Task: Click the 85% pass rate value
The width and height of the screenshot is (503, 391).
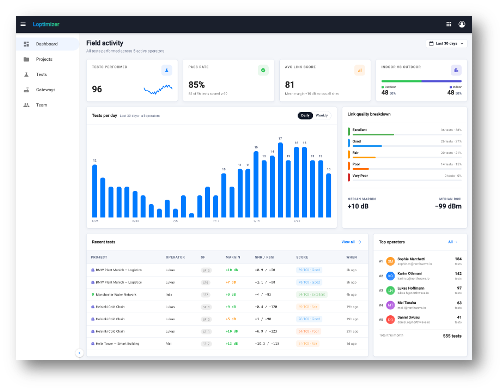Action: (197, 85)
